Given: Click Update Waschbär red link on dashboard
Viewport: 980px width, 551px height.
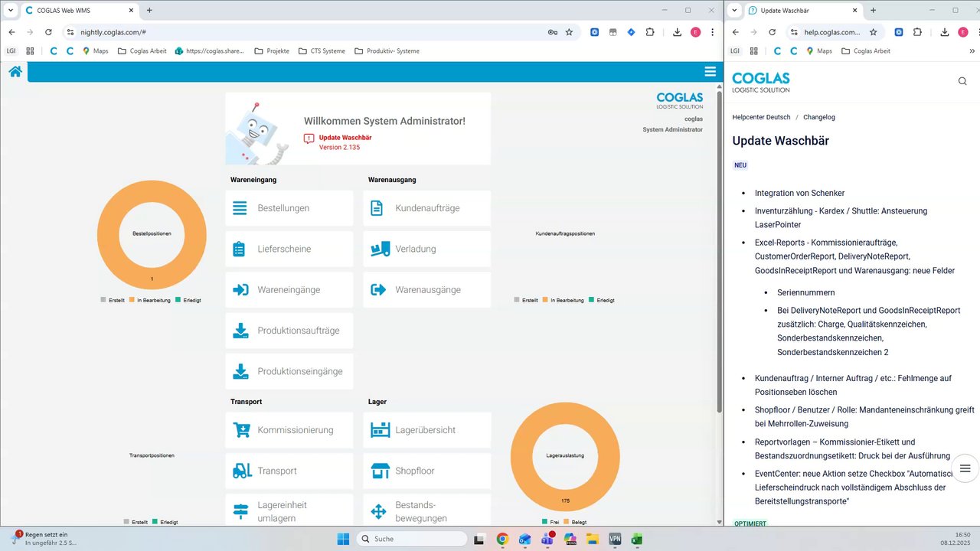Looking at the screenshot, I should [345, 138].
